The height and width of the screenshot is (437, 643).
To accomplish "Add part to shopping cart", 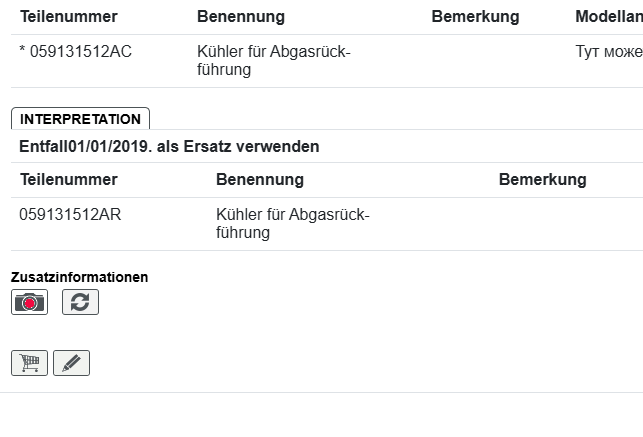I will pos(29,363).
